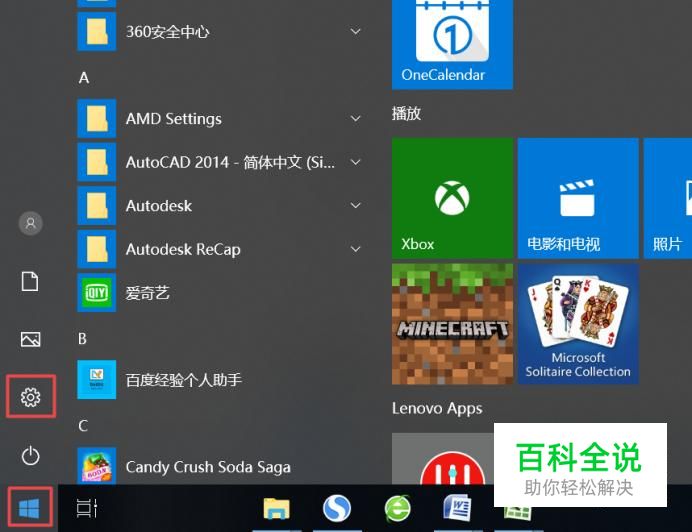Click the AMD Settings folder icon
Screen dimensions: 692x532
pos(97,118)
